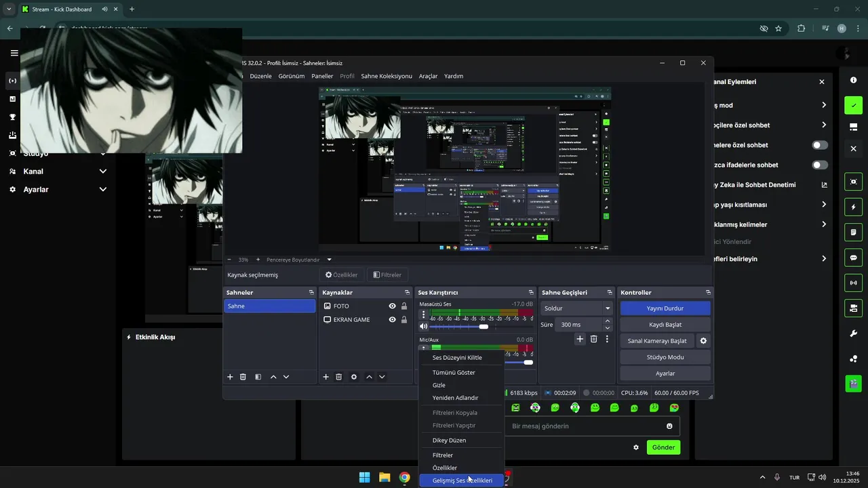Click the info icon in Kick sidebar
Viewport: 868px width, 488px height.
(x=853, y=80)
